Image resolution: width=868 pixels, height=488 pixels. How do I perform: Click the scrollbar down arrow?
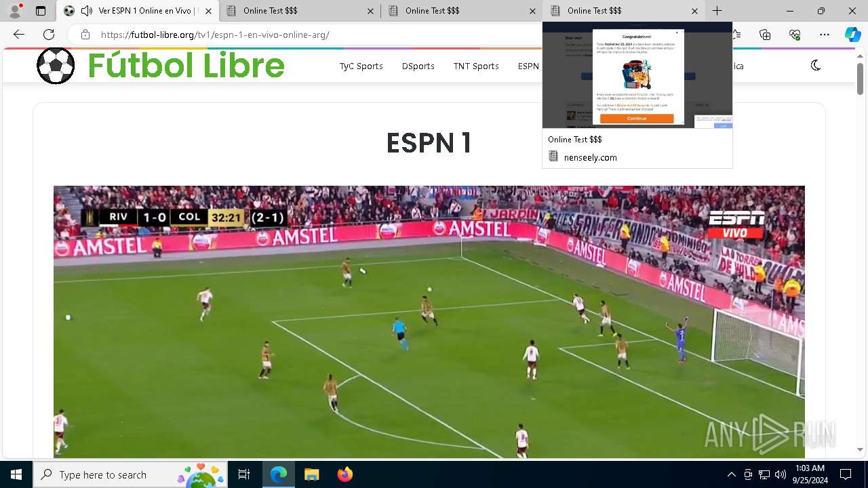pos(860,449)
